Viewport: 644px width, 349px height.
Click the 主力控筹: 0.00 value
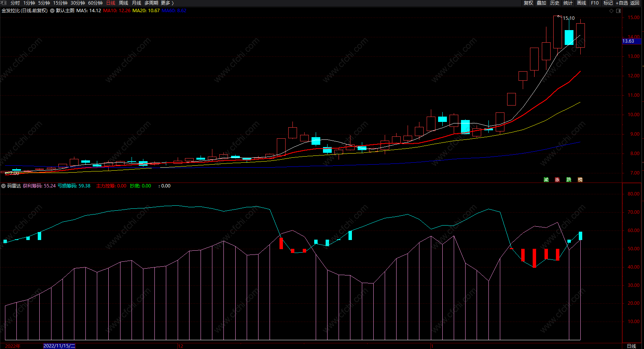111,186
